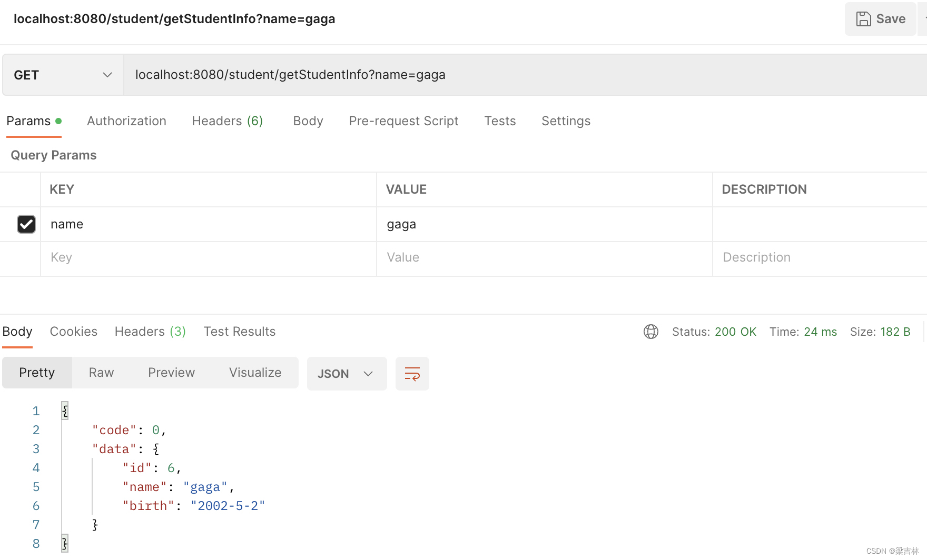The height and width of the screenshot is (560, 927).
Task: Click the "code": 0 line in response
Action: [x=129, y=431]
